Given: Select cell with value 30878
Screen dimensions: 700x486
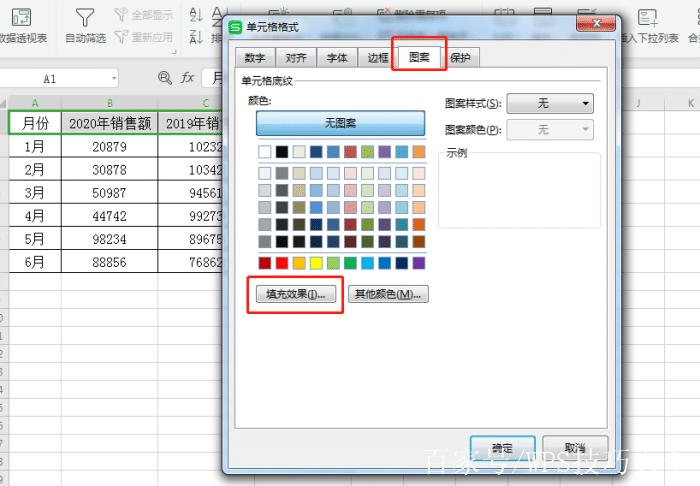Looking at the screenshot, I should tap(109, 170).
